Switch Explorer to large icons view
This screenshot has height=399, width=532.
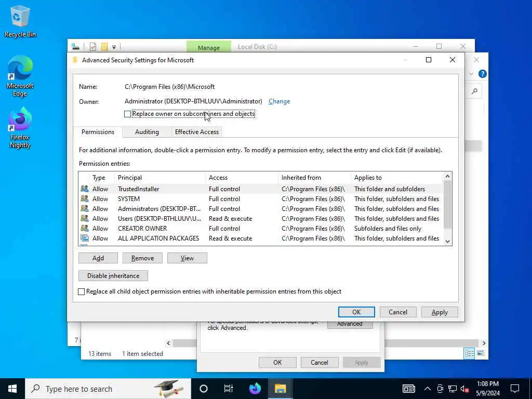(481, 353)
